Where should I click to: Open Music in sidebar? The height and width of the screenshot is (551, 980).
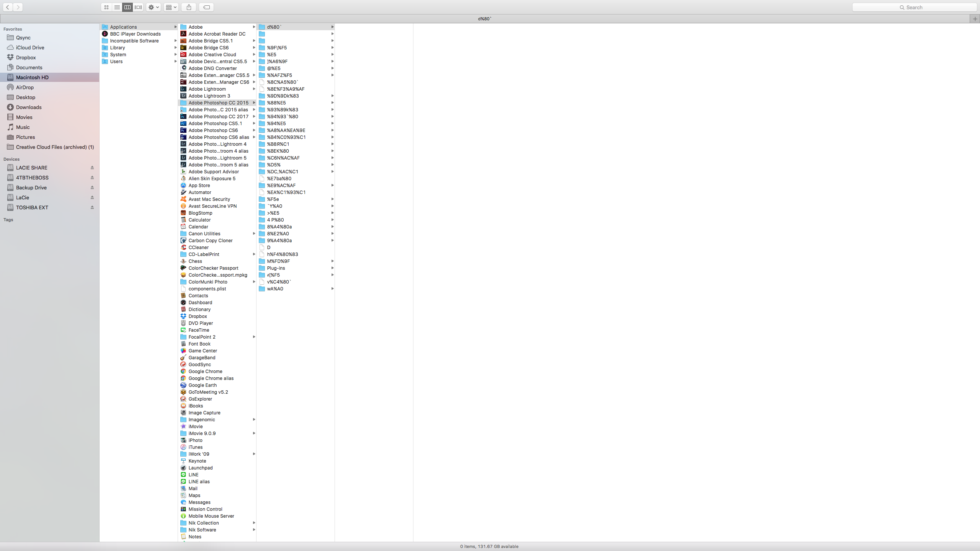tap(23, 127)
